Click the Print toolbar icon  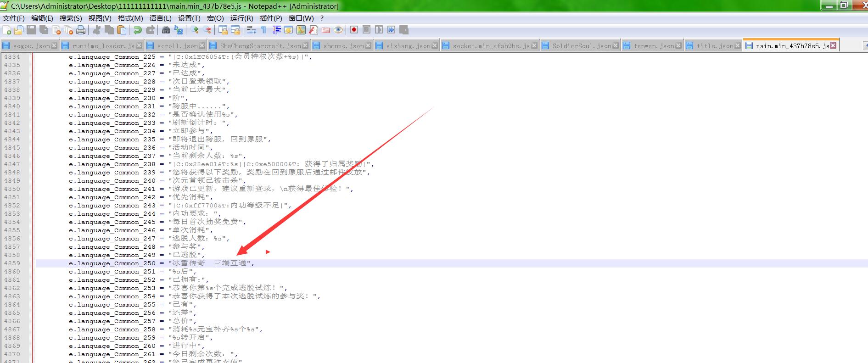(81, 30)
